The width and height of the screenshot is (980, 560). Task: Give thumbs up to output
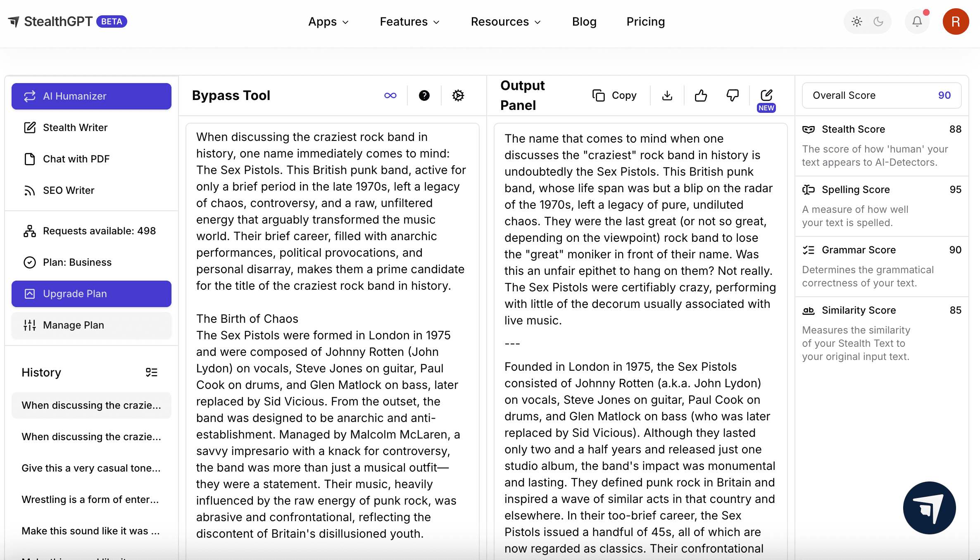tap(701, 95)
